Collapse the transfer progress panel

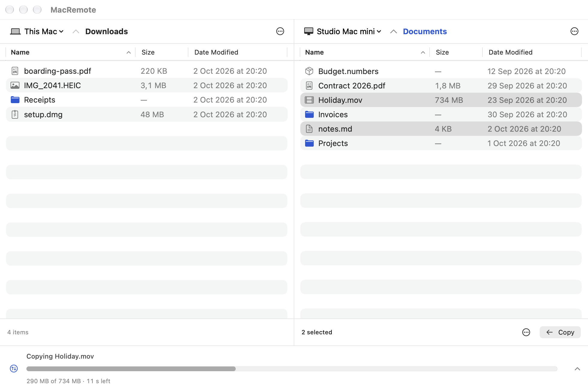tap(577, 369)
